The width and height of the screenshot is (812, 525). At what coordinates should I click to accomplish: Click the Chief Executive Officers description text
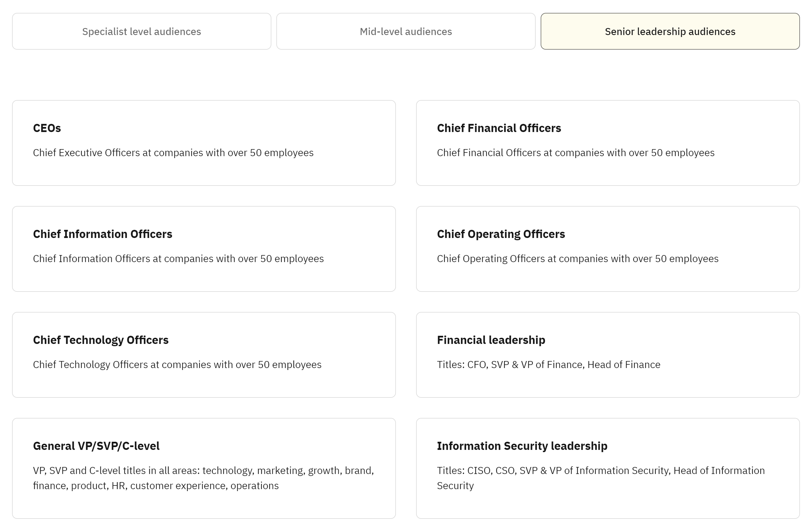[173, 153]
